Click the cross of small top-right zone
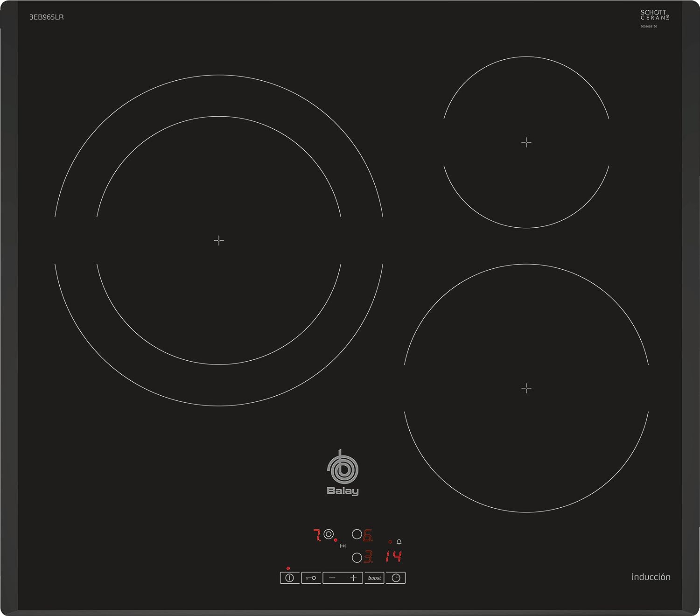This screenshot has height=616, width=700. pyautogui.click(x=526, y=142)
